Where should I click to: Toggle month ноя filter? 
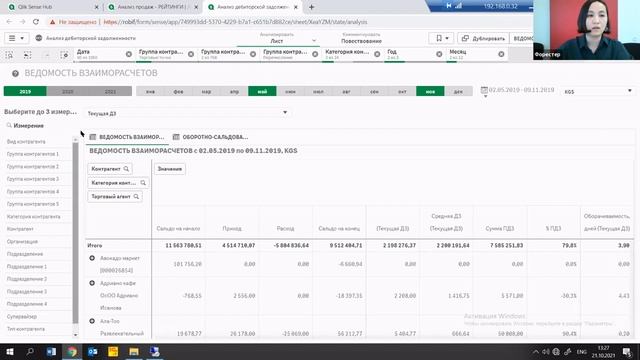(x=430, y=91)
